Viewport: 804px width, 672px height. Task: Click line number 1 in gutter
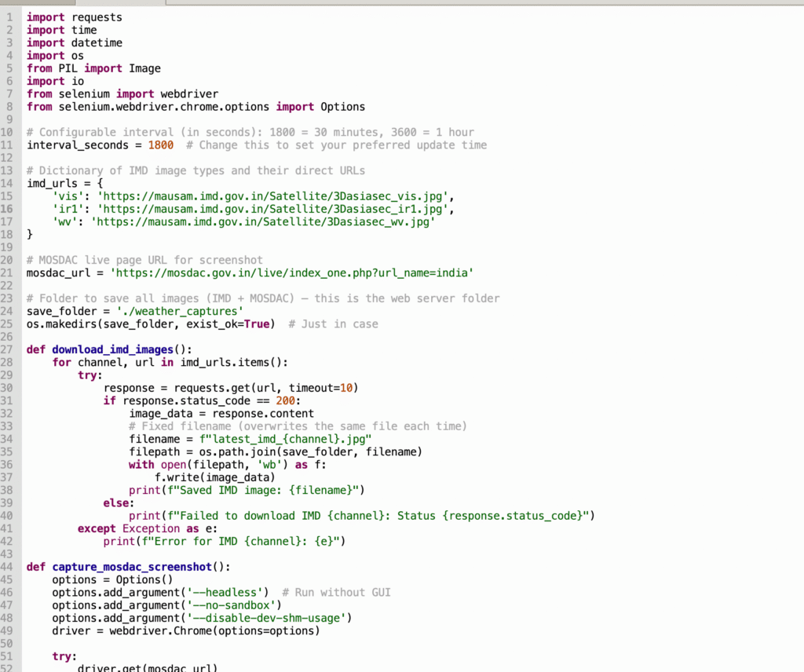(9, 17)
